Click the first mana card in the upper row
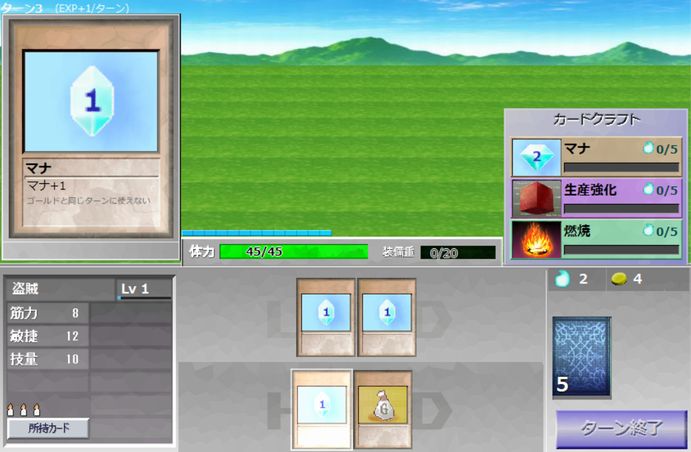Viewport: 691px width, 452px height. (x=326, y=318)
